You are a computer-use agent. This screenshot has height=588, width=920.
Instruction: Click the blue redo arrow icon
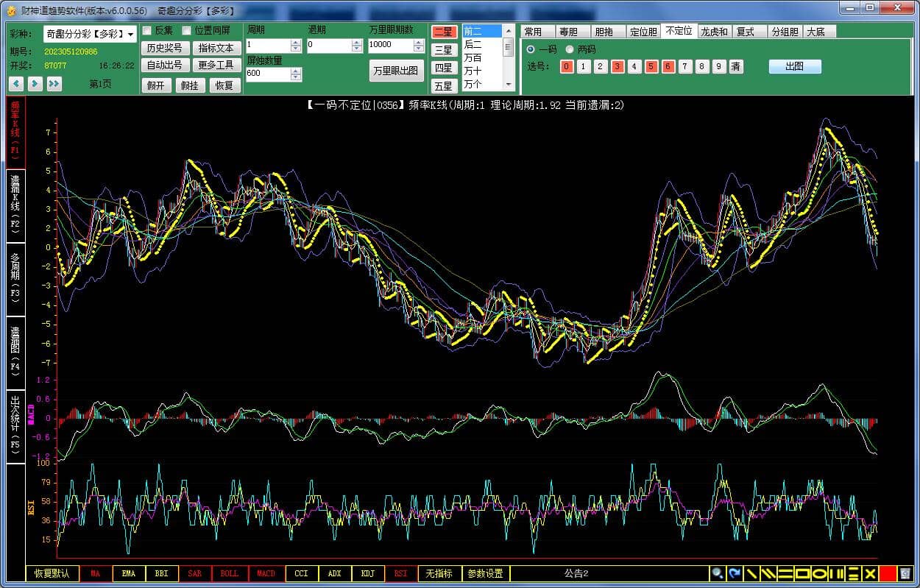click(x=735, y=573)
